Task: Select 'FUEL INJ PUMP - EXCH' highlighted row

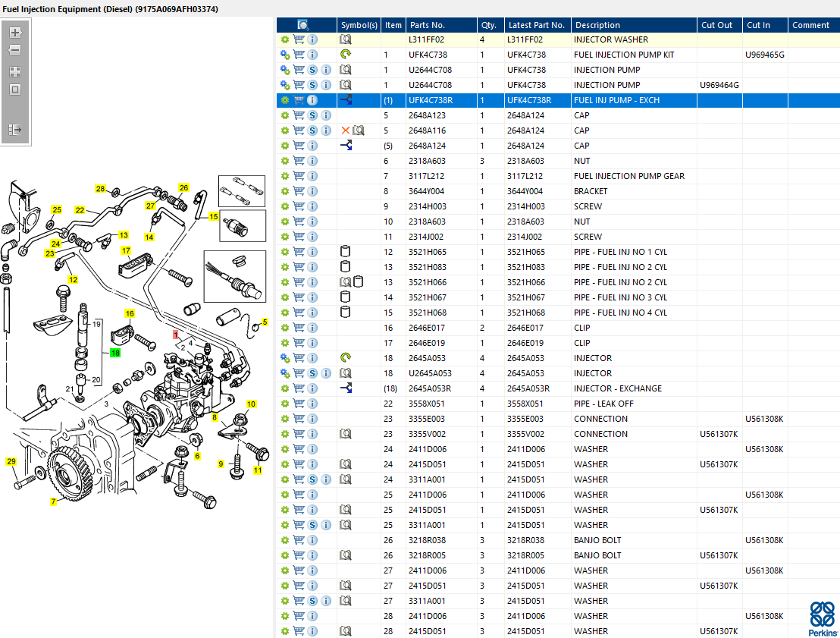Action: pos(558,100)
